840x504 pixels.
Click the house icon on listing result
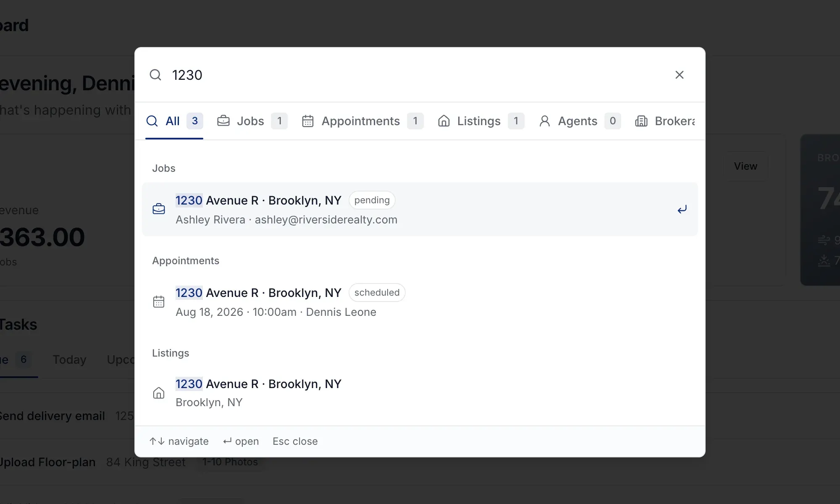159,393
